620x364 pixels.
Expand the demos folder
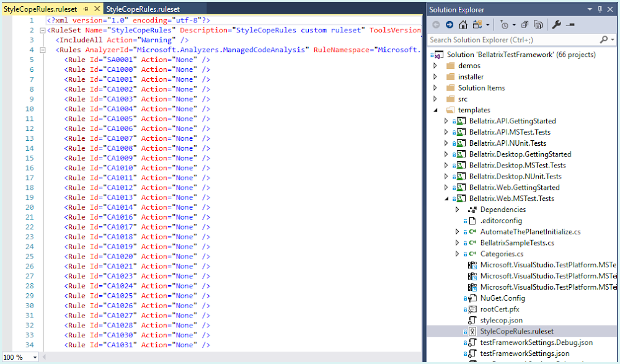tap(435, 66)
